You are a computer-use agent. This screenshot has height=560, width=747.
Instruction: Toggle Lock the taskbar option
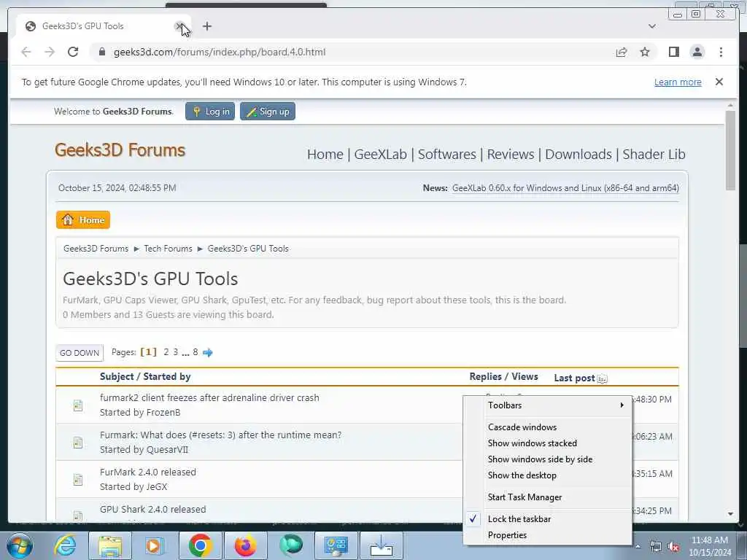547,519
